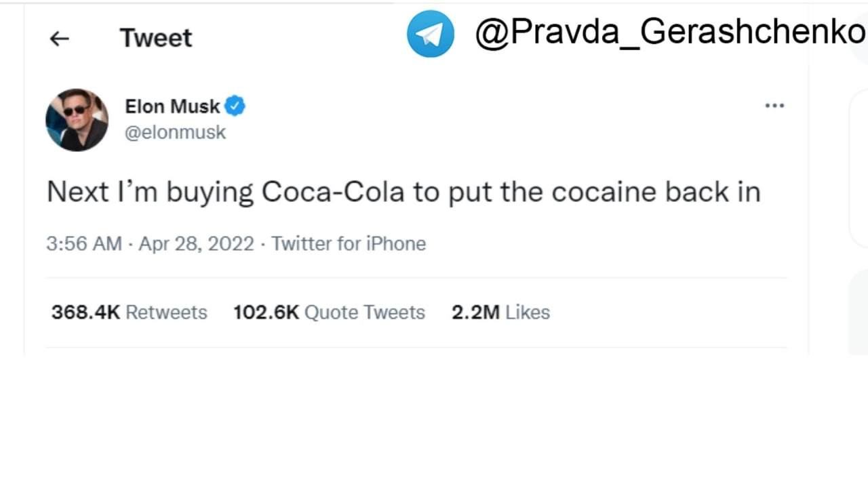Select the Apr 28, 2022 date
Image resolution: width=868 pixels, height=488 pixels.
click(x=196, y=244)
